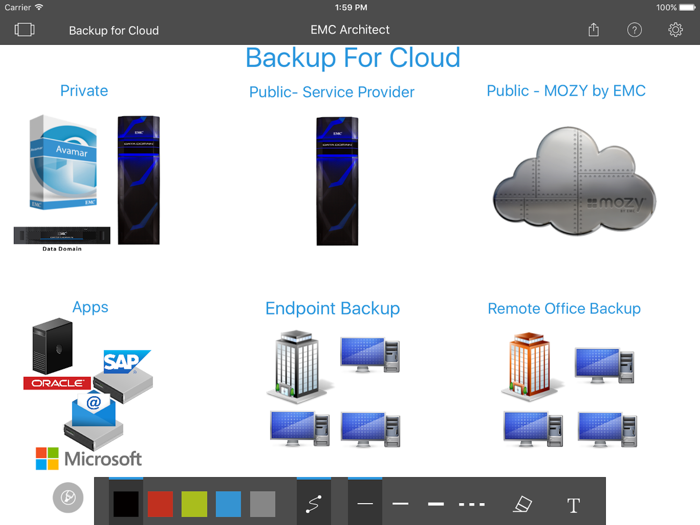
Task: Choose the thinnest line weight
Action: pyautogui.click(x=365, y=504)
